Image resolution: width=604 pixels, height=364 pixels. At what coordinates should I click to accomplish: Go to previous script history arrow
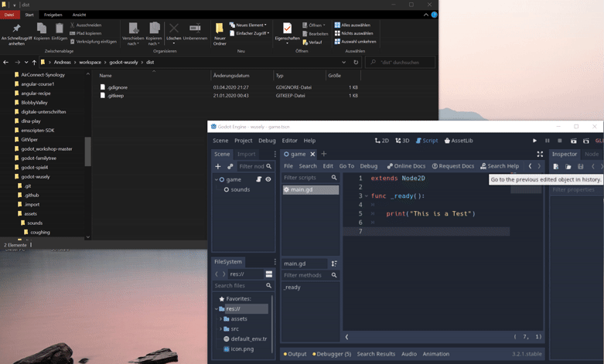(x=530, y=166)
